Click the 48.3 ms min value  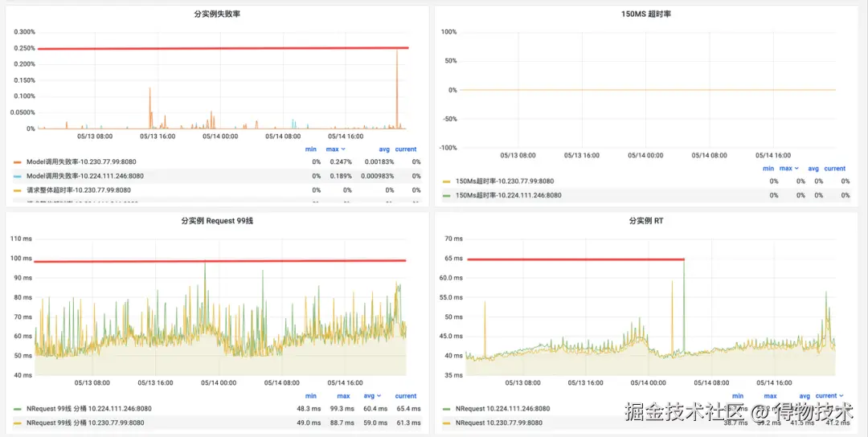(x=309, y=409)
